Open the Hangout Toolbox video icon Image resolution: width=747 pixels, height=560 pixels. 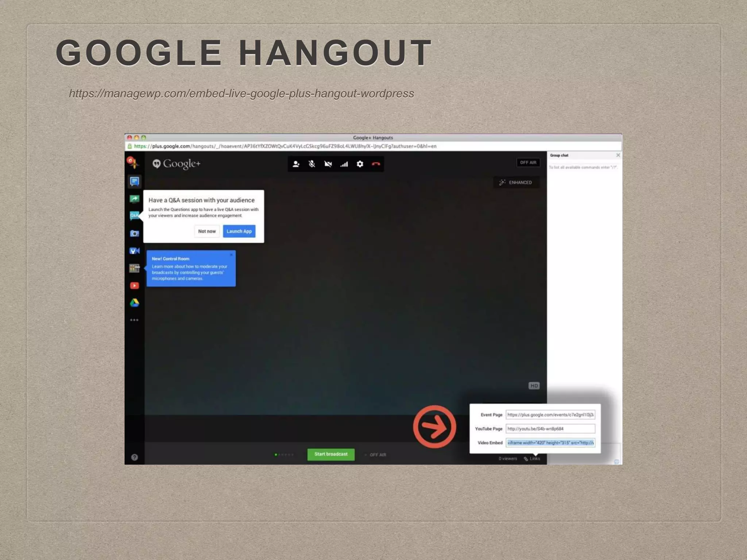(x=135, y=251)
